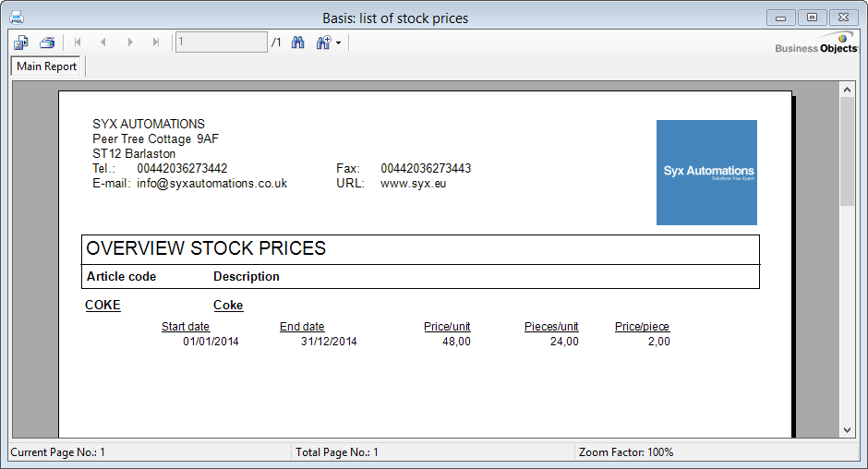Image resolution: width=868 pixels, height=469 pixels.
Task: Select the Main Report tab
Action: tap(47, 66)
